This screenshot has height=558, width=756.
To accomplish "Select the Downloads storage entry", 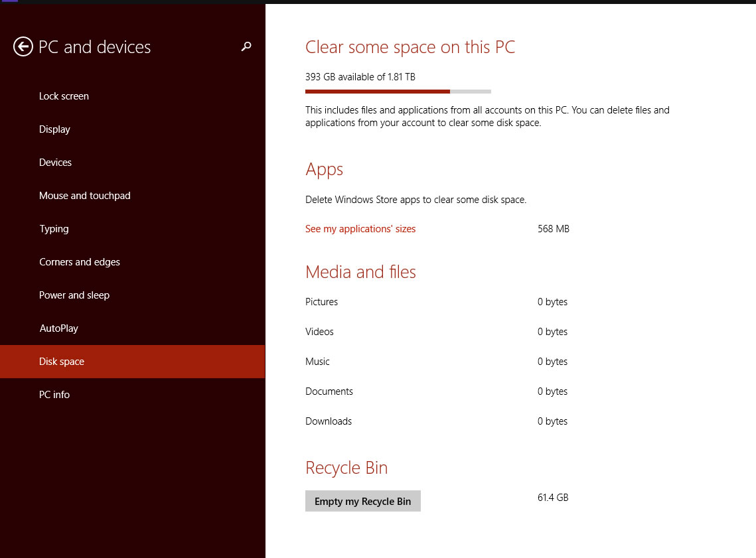I will coord(329,421).
